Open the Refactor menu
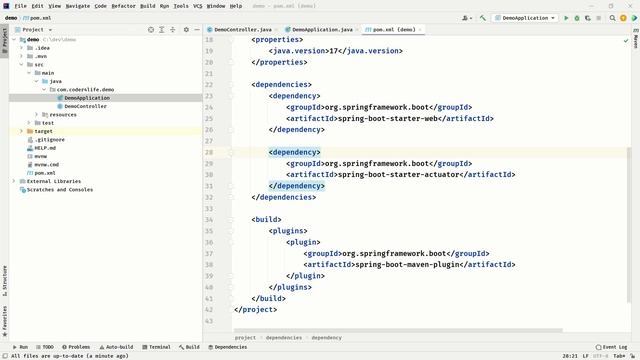Screen dimensions: 640x360 tap(123, 6)
